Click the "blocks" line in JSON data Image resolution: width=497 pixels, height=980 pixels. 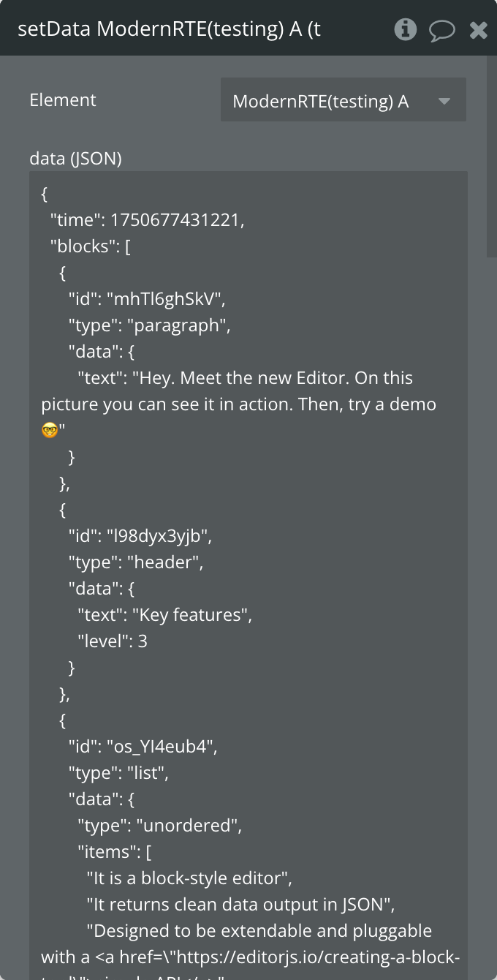click(90, 246)
